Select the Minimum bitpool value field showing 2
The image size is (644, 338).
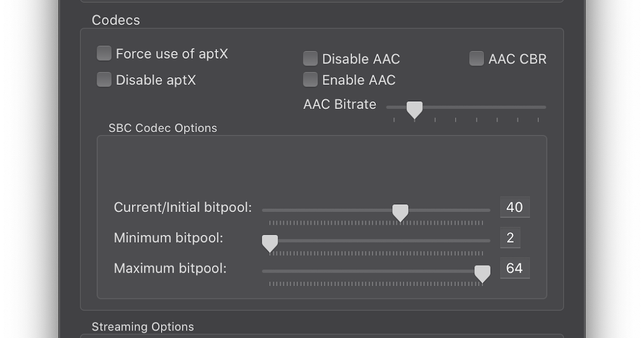tap(510, 237)
